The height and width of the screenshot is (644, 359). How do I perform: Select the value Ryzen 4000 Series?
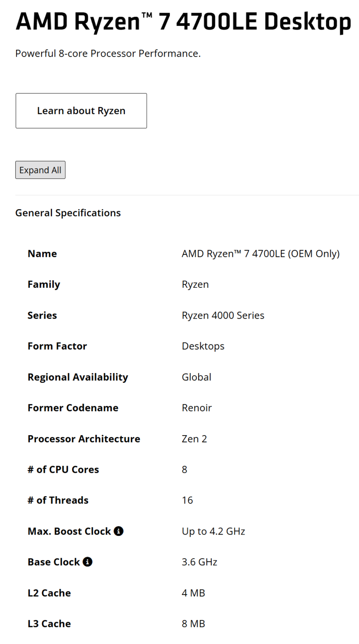[x=223, y=315]
